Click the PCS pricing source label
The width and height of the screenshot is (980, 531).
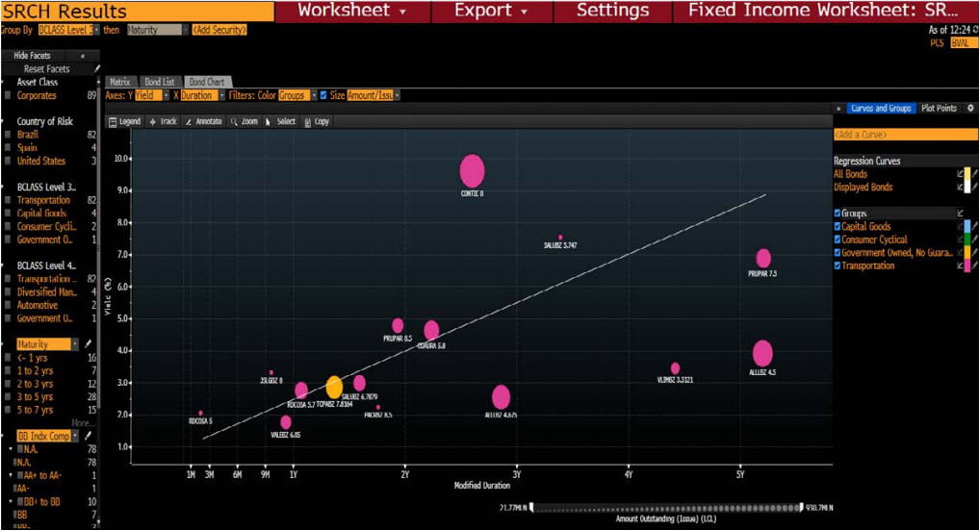pos(937,42)
